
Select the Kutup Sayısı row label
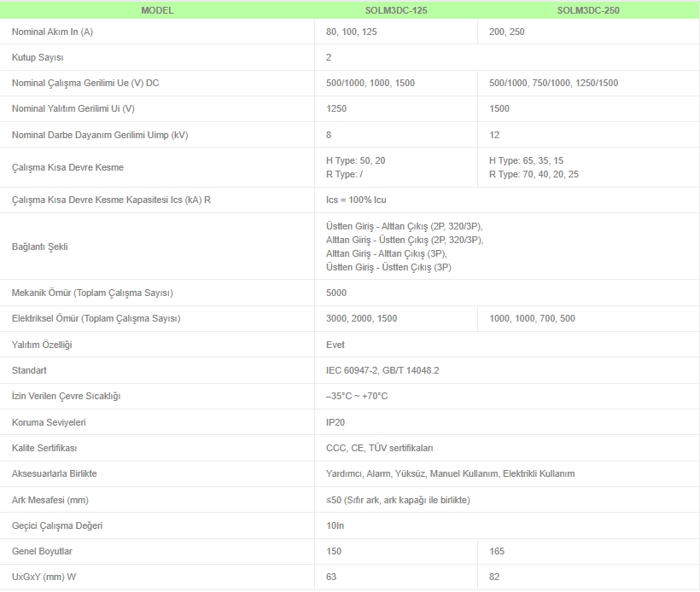[x=38, y=57]
